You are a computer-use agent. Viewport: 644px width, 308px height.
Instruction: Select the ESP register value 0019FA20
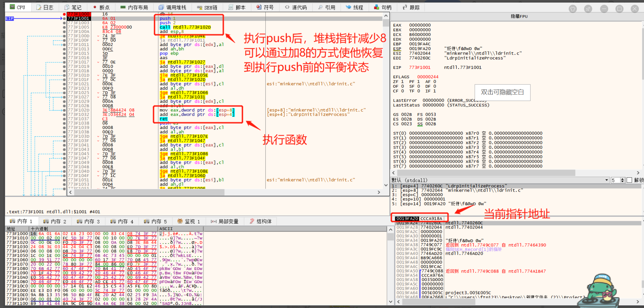tap(420, 49)
